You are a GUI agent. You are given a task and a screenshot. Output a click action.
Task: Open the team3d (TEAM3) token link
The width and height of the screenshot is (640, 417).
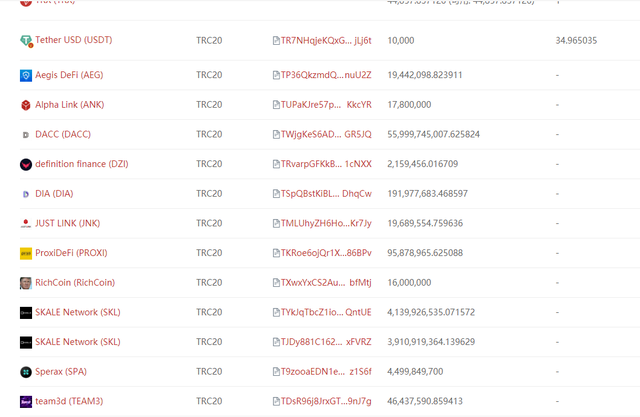(69, 401)
